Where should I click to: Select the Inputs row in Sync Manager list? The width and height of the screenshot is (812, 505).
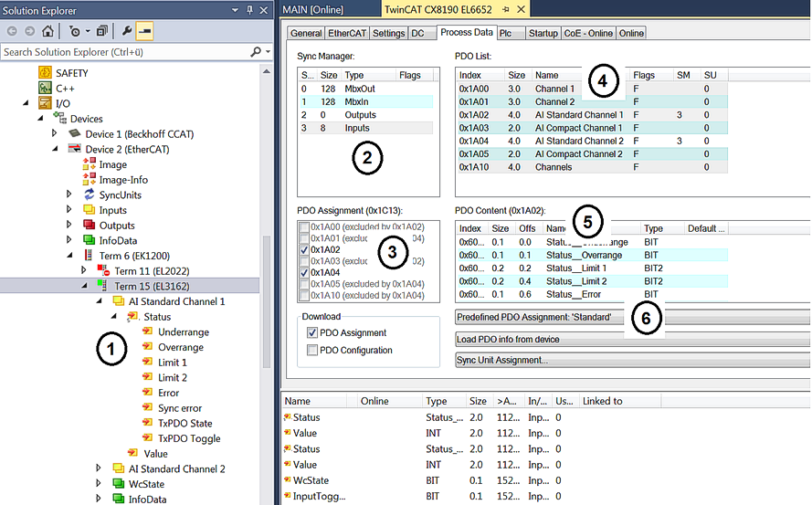coord(366,128)
